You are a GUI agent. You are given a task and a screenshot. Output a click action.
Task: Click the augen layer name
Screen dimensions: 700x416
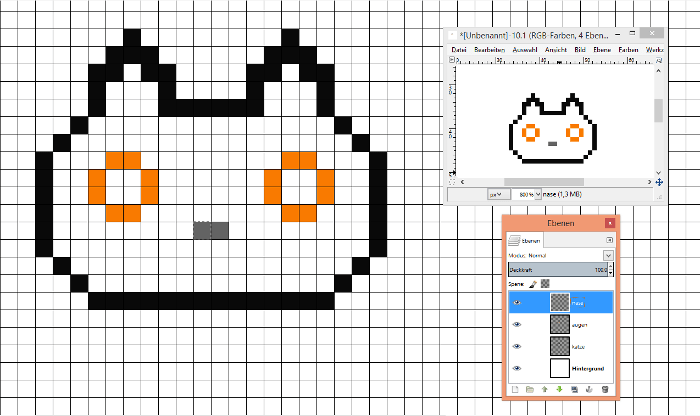[x=579, y=325]
